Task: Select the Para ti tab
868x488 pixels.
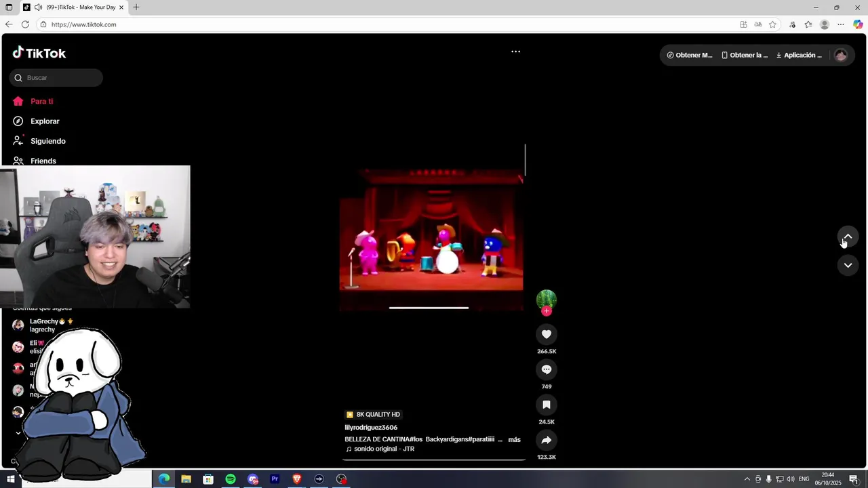Action: point(33,101)
